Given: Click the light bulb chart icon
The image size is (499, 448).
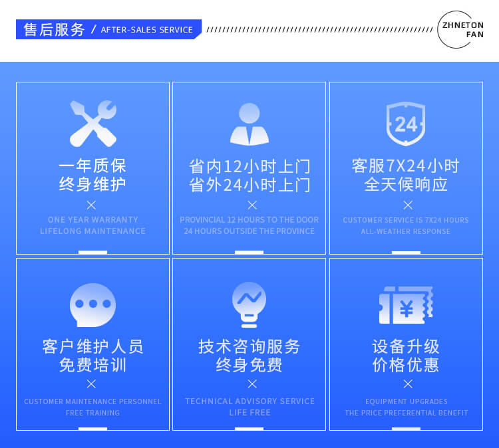Looking at the screenshot, I should coord(249,304).
